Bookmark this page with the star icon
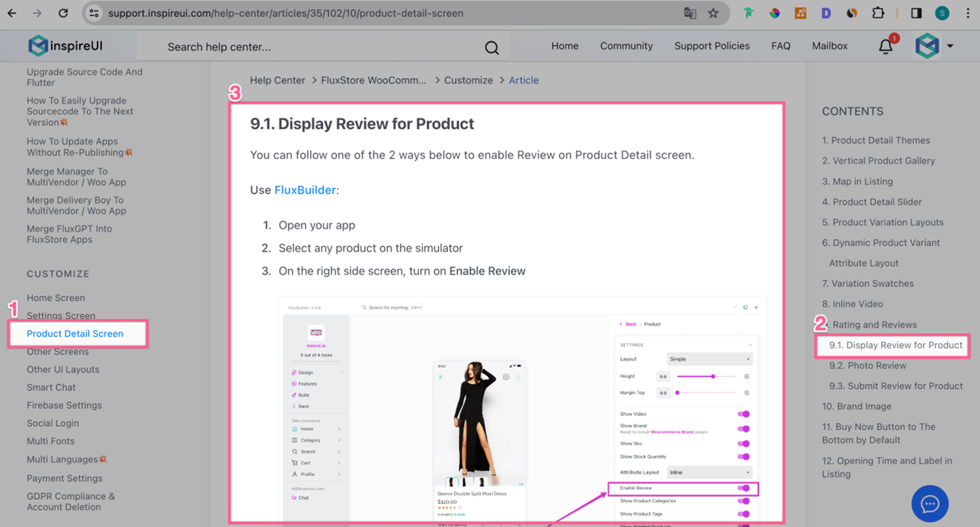Screen dimensions: 980x527 713,13
